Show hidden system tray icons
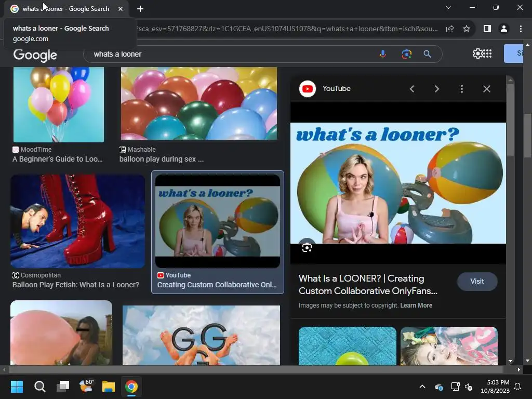Image resolution: width=532 pixels, height=399 pixels. (x=422, y=387)
